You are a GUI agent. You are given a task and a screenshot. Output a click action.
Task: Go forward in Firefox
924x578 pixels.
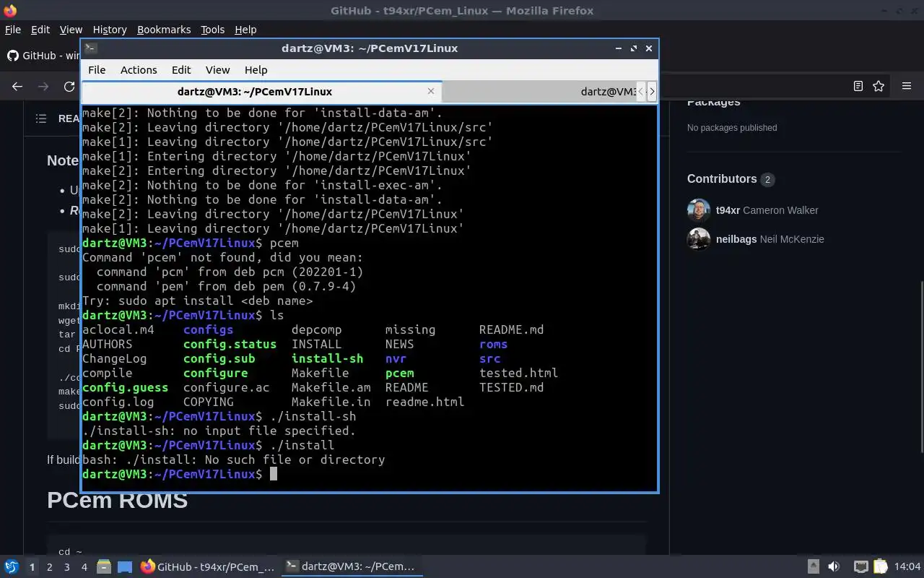click(43, 86)
